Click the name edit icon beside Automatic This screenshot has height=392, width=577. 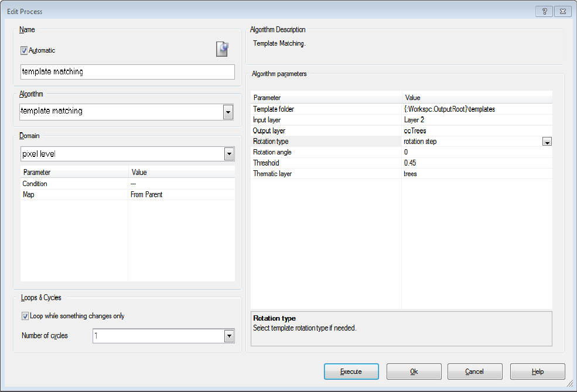(222, 50)
